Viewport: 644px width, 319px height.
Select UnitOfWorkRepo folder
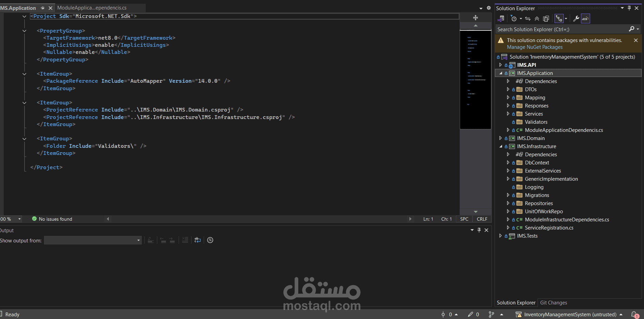(544, 211)
